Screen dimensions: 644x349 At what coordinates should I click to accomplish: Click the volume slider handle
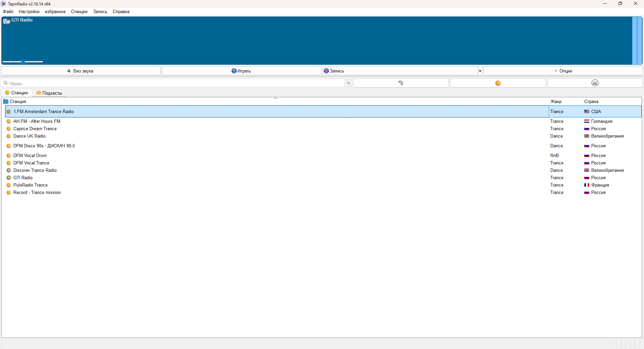(x=23, y=62)
